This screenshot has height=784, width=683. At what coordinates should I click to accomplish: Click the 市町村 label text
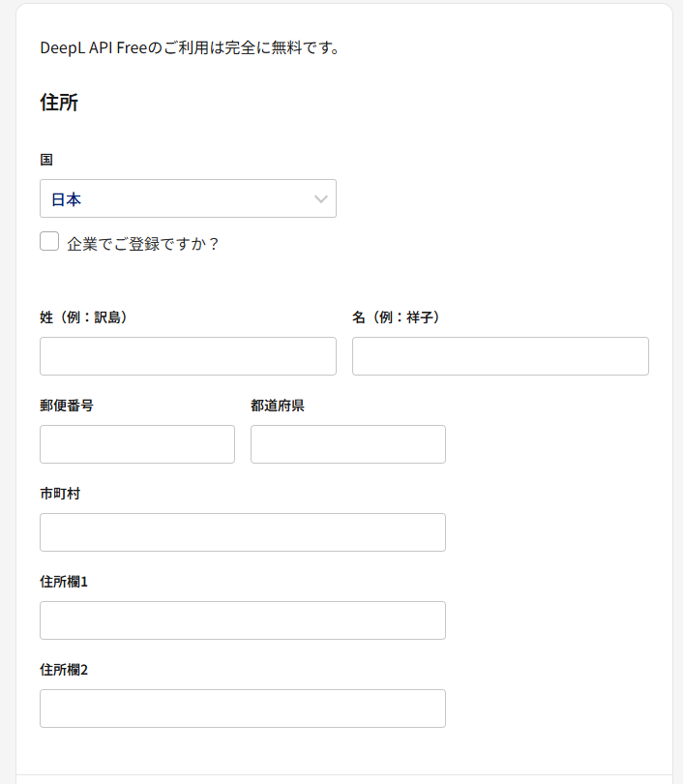click(x=60, y=494)
